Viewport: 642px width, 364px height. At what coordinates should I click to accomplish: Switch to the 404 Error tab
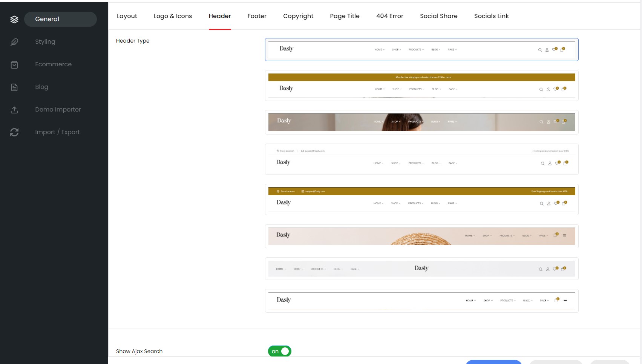tap(390, 16)
